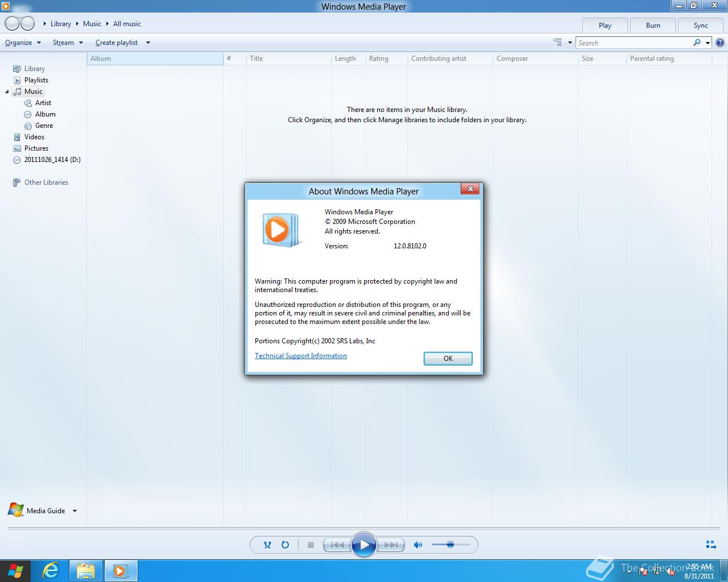Click the breadcrumb arrow before All music
Image resolution: width=728 pixels, height=582 pixels.
tap(107, 24)
